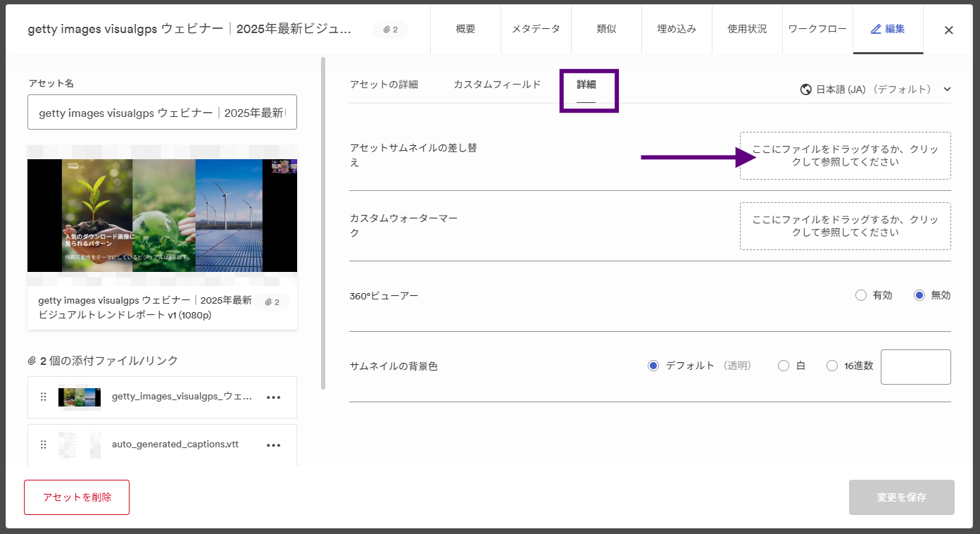Click drag handle of auto_generated_captions.vtt
Screen dimensions: 980x534
44,445
